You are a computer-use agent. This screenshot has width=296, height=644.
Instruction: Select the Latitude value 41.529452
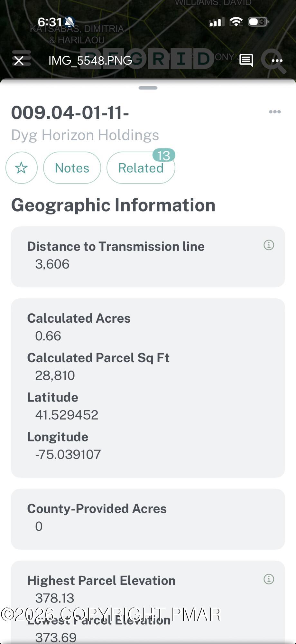coord(67,415)
